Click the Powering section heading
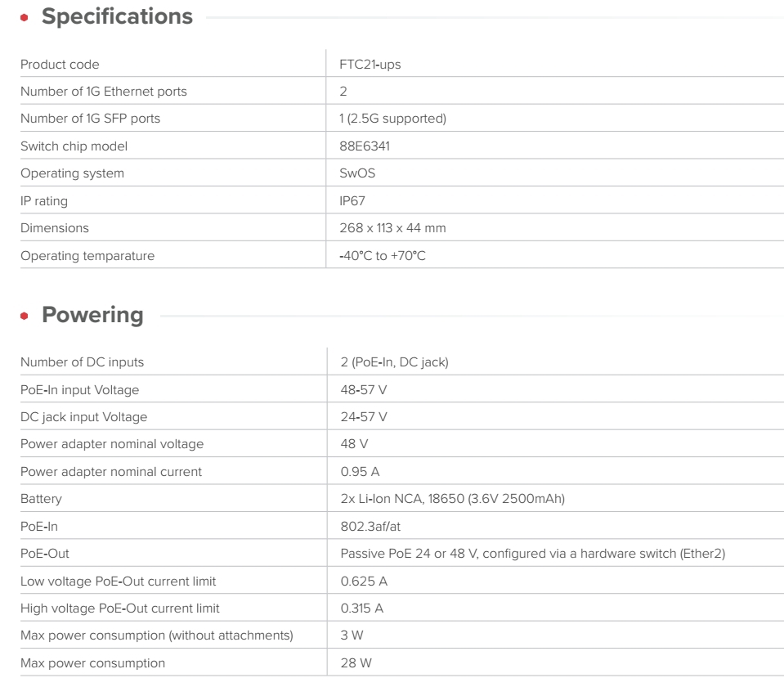This screenshot has height=687, width=784. pyautogui.click(x=92, y=315)
